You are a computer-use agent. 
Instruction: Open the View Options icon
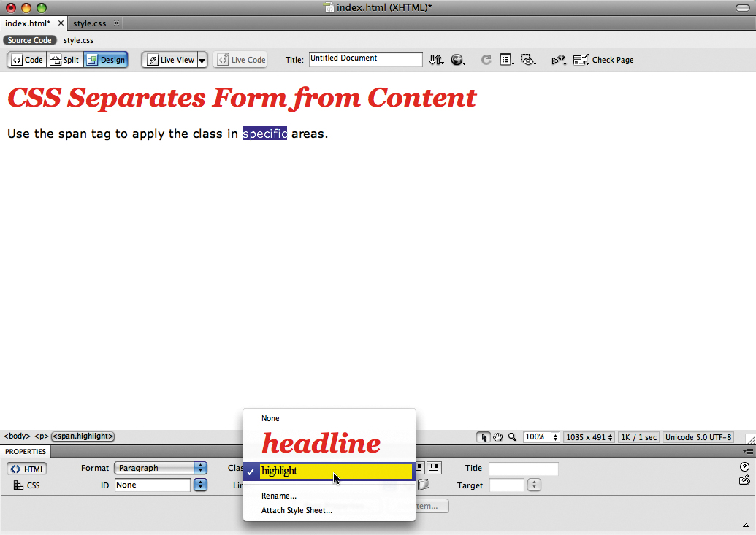click(507, 60)
